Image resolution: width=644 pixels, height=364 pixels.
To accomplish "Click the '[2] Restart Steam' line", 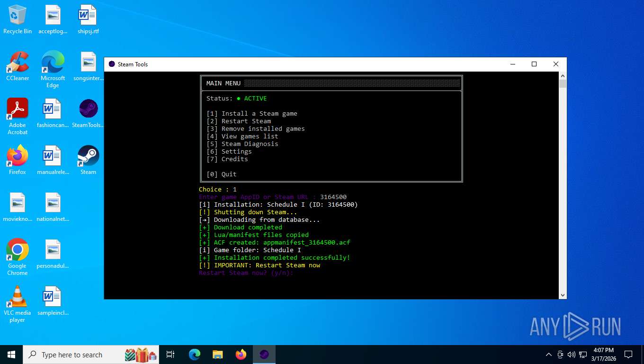I will click(239, 121).
